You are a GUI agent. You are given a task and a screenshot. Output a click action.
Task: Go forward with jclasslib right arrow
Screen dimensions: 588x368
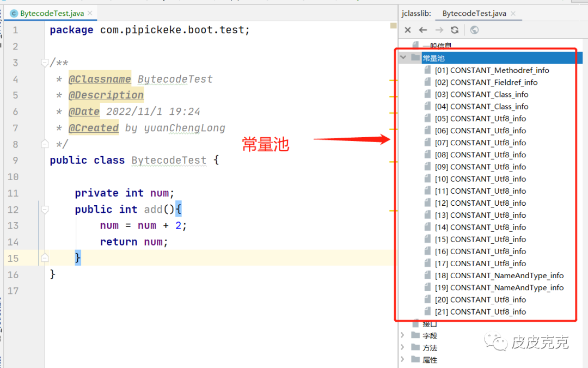(x=439, y=30)
